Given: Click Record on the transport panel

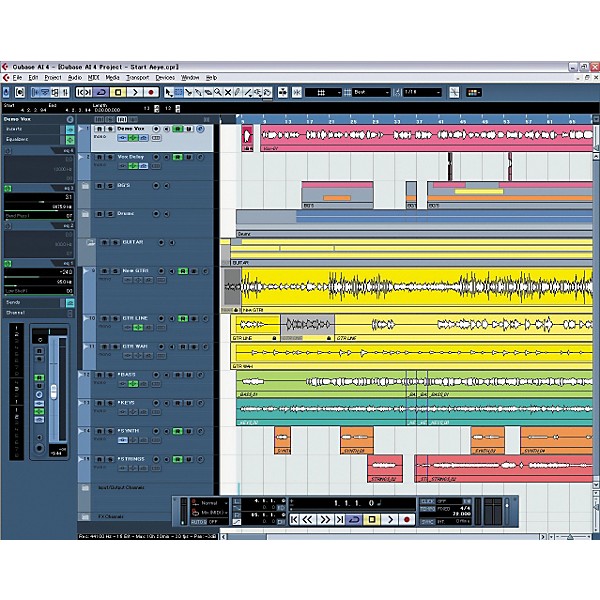Looking at the screenshot, I should [407, 519].
